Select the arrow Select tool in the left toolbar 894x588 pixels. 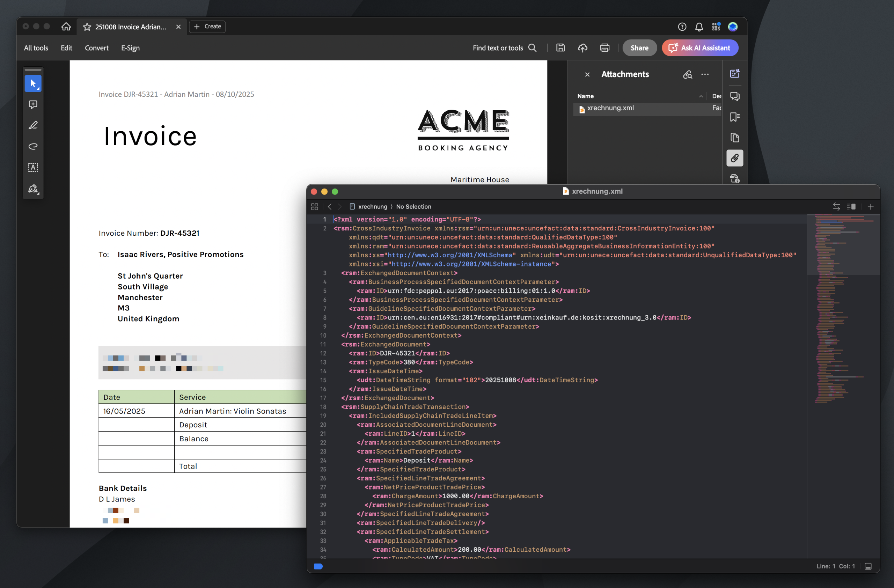(33, 83)
